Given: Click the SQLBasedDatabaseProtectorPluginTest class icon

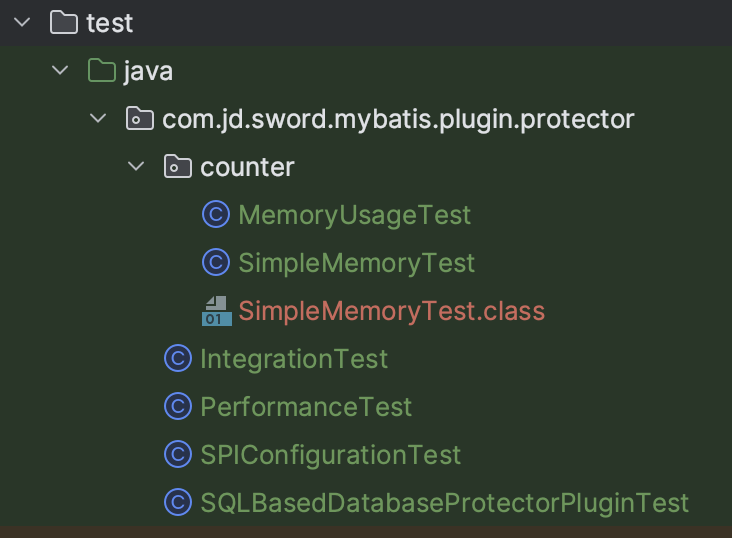Looking at the screenshot, I should pos(178,502).
